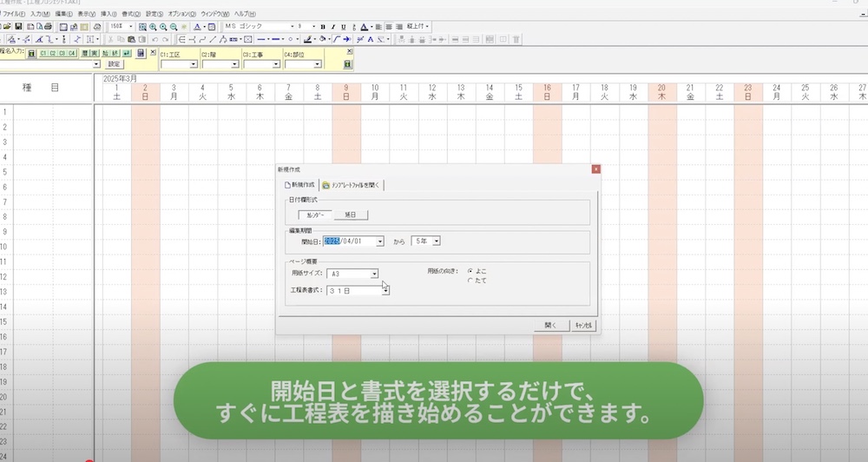The image size is (868, 462).
Task: Select the たて paper orientation radio button
Action: pos(470,280)
